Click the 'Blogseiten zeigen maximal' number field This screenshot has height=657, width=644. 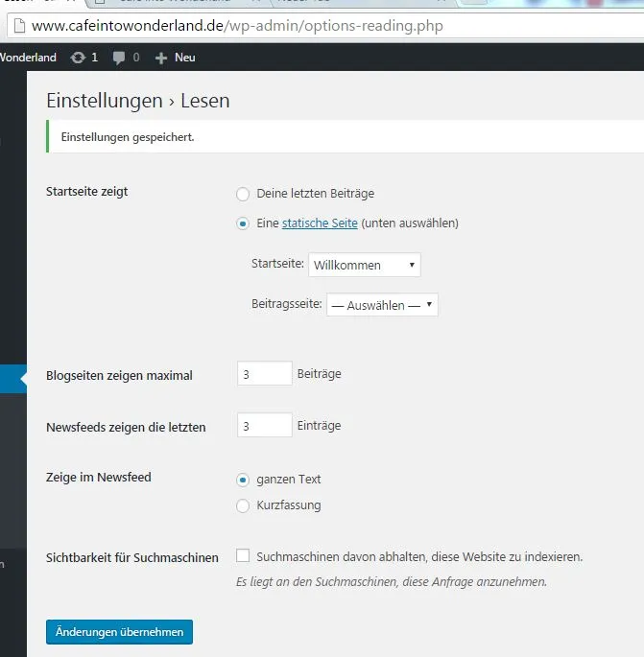click(265, 373)
